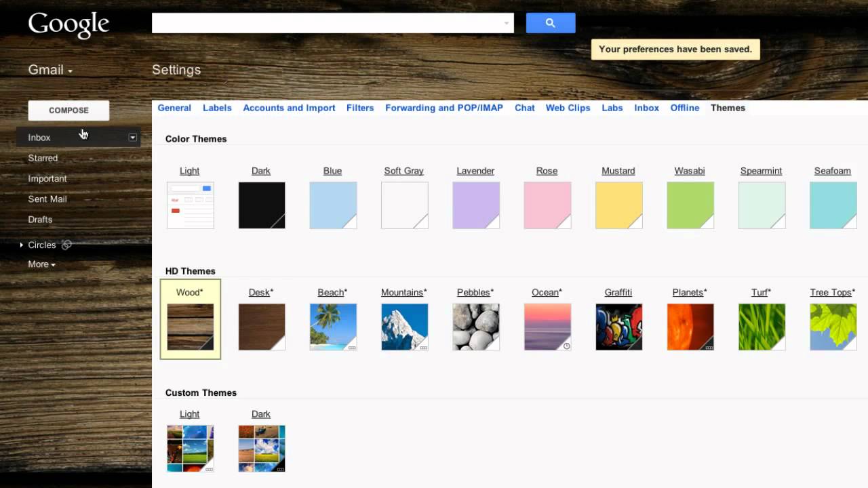Choose the Turf HD theme thumbnail
868x488 pixels.
point(762,327)
